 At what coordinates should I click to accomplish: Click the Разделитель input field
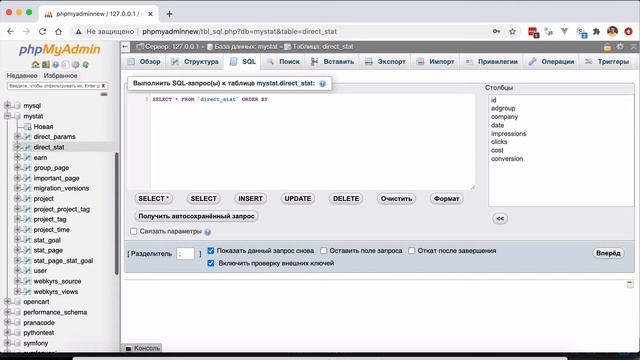click(x=185, y=253)
